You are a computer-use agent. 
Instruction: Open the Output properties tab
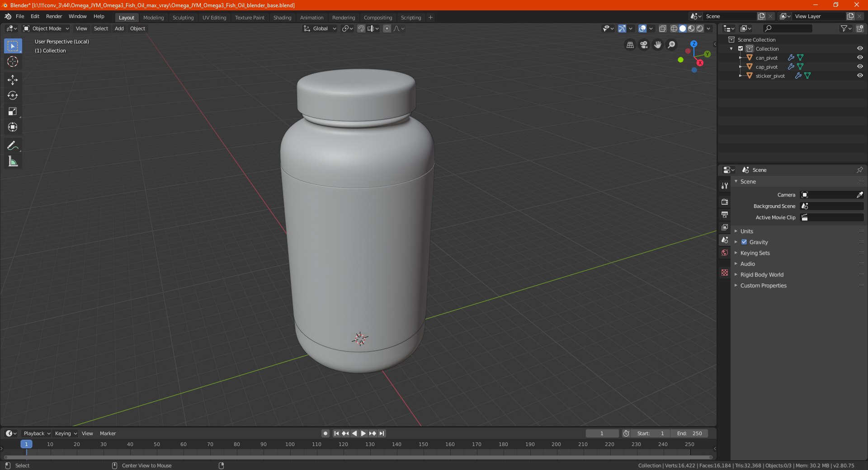(725, 214)
